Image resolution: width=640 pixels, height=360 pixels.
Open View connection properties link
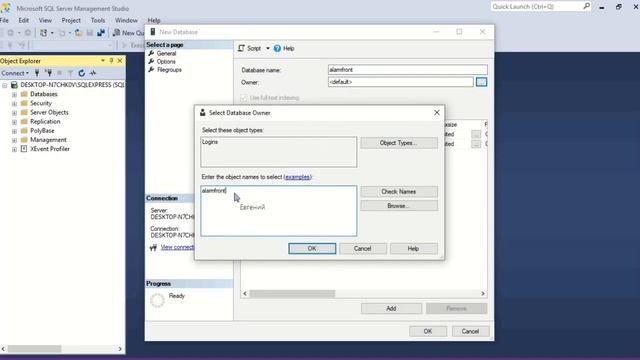click(177, 247)
